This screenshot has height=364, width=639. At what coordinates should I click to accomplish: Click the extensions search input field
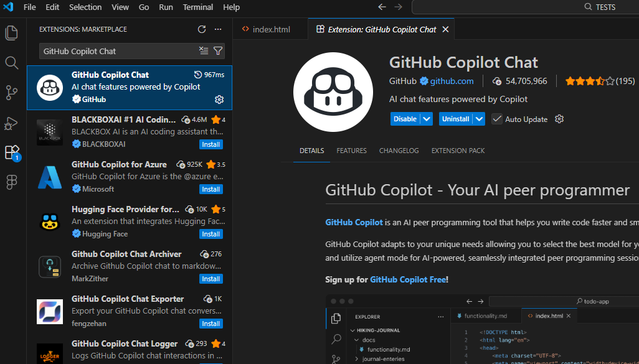point(118,51)
